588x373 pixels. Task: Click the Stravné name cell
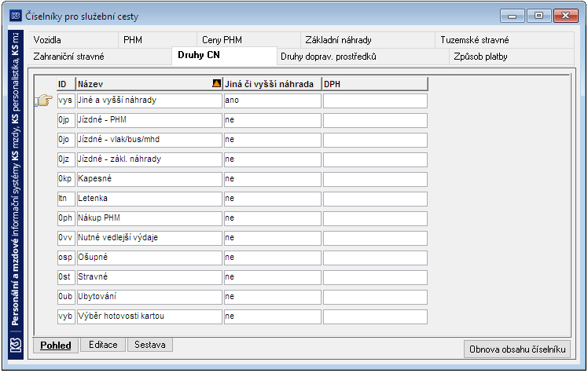click(x=149, y=277)
